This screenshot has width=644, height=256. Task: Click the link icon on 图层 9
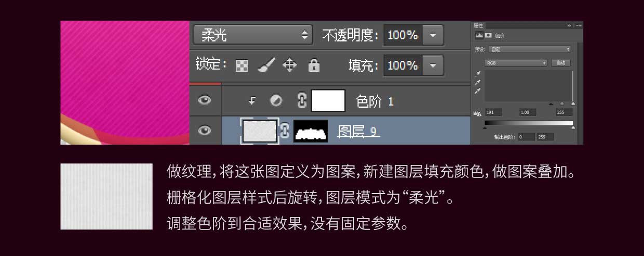[285, 131]
